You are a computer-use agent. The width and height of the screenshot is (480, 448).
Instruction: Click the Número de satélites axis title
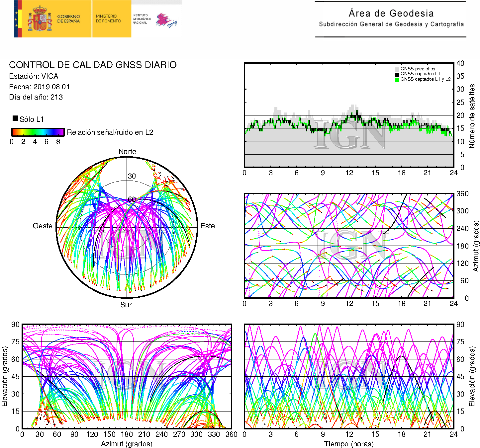[x=472, y=116]
